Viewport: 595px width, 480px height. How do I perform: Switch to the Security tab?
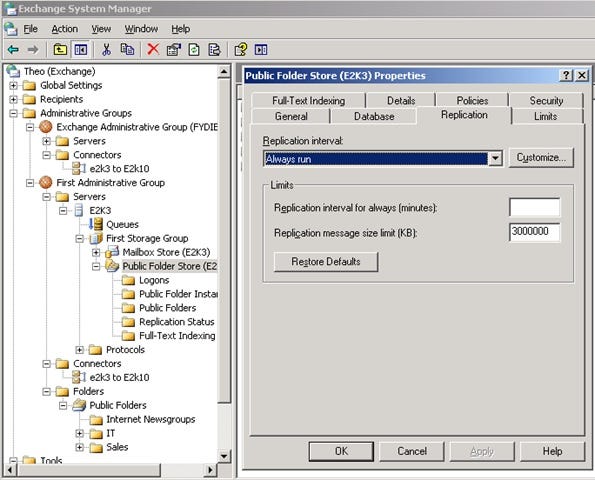tap(546, 101)
